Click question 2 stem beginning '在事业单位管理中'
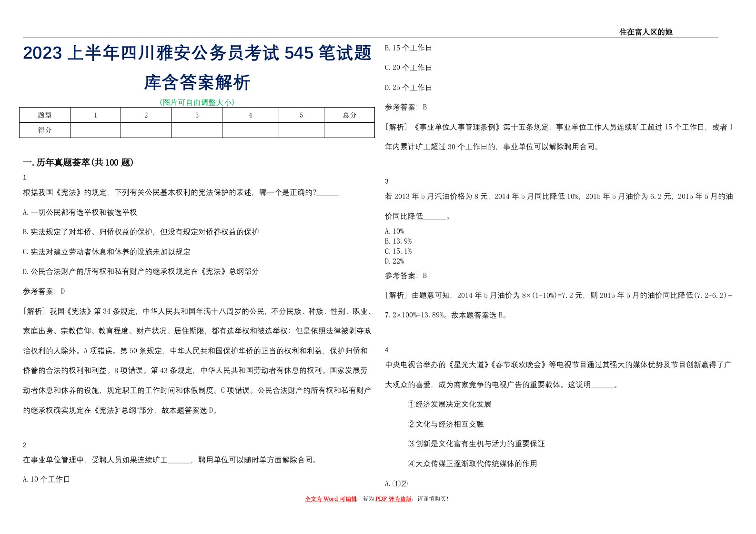Image resolution: width=756 pixels, height=534 pixels. point(171,460)
